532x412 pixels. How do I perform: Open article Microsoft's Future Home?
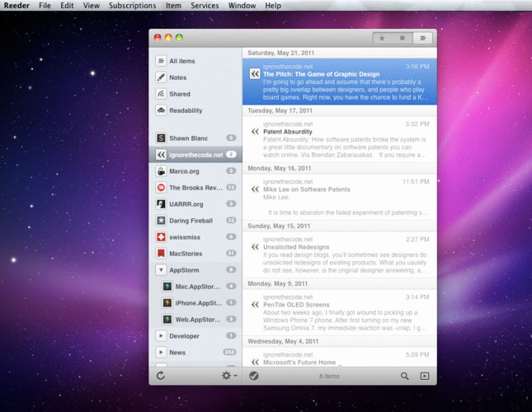point(340,357)
